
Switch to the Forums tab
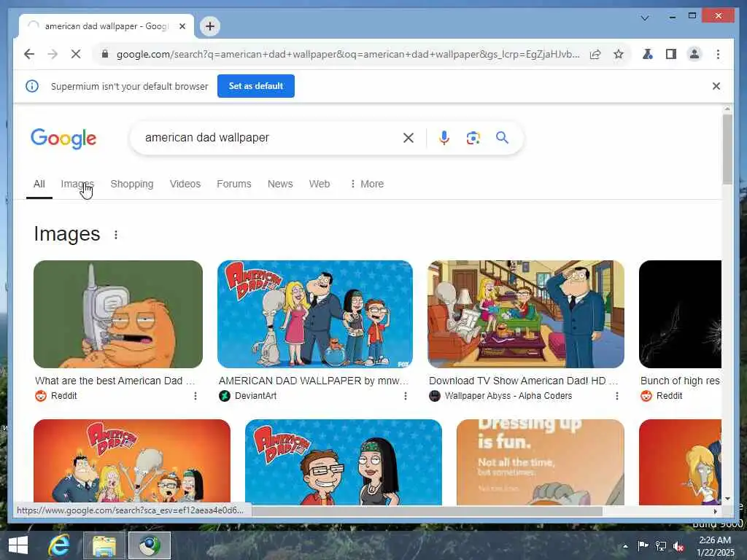click(x=234, y=184)
